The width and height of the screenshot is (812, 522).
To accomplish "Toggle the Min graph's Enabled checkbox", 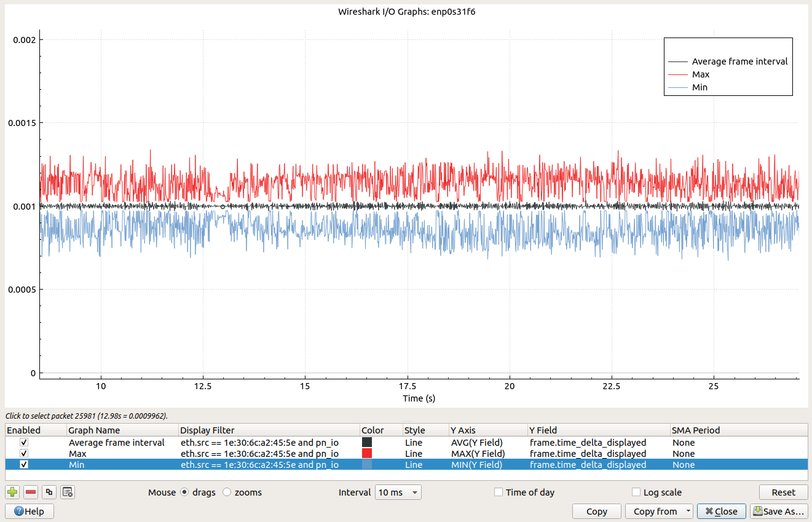I will pyautogui.click(x=24, y=465).
